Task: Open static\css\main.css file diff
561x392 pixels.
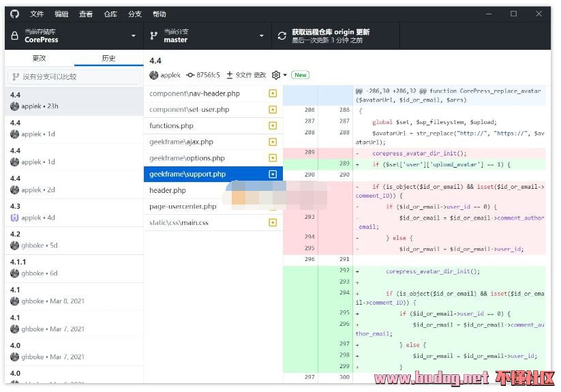Action: pos(213,222)
